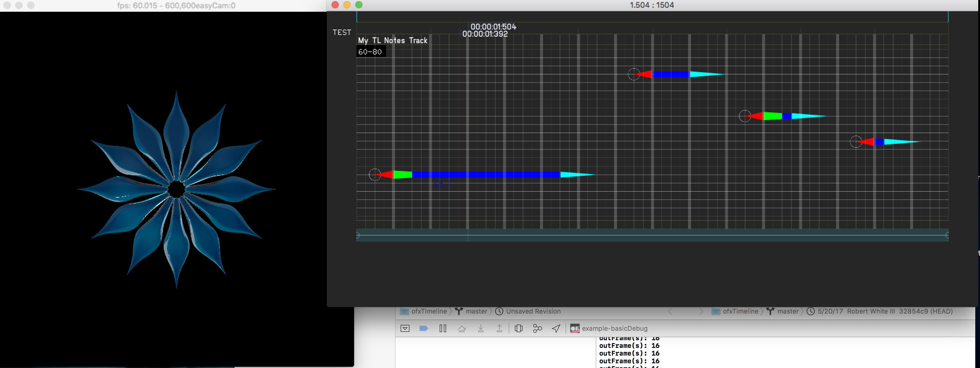
Task: Click the timeline zoomer bar at bottom
Action: [x=652, y=235]
